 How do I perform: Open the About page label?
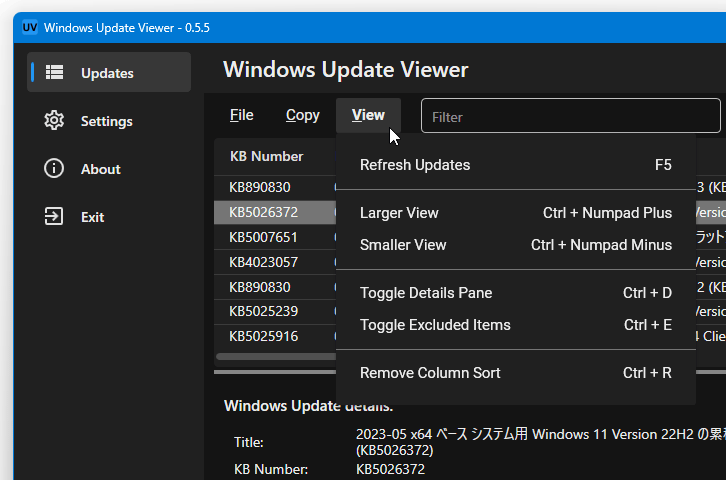coord(100,169)
